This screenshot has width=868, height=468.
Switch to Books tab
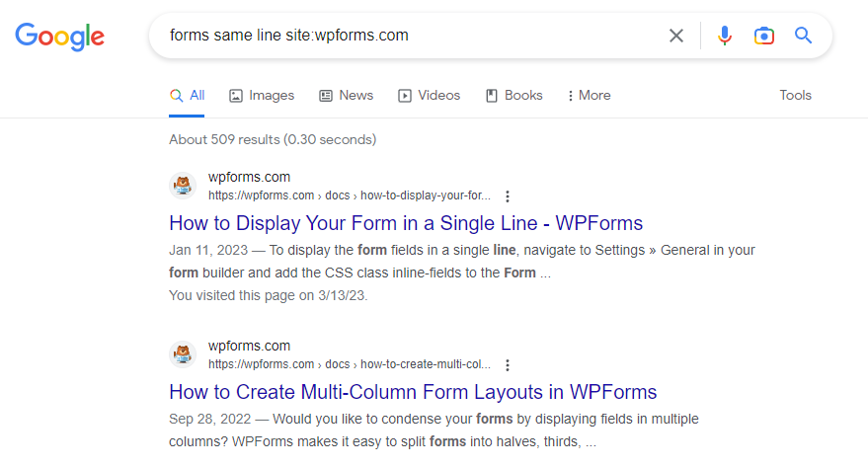(x=514, y=95)
